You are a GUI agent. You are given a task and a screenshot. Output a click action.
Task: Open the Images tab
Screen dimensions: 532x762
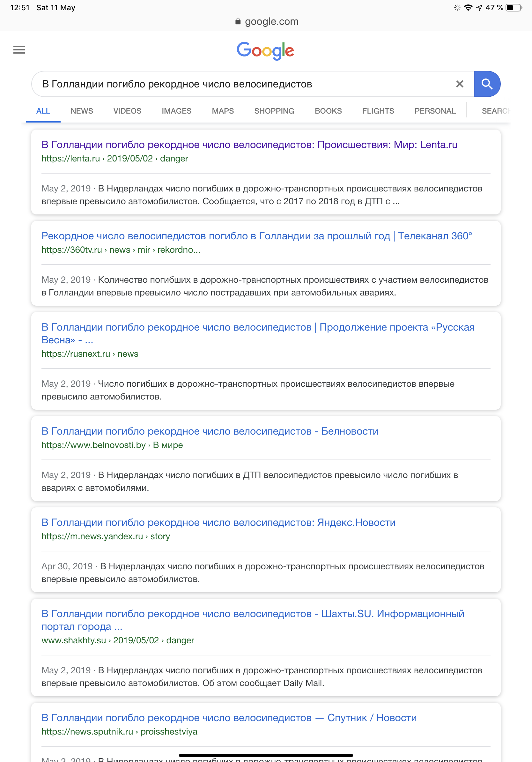(x=176, y=111)
